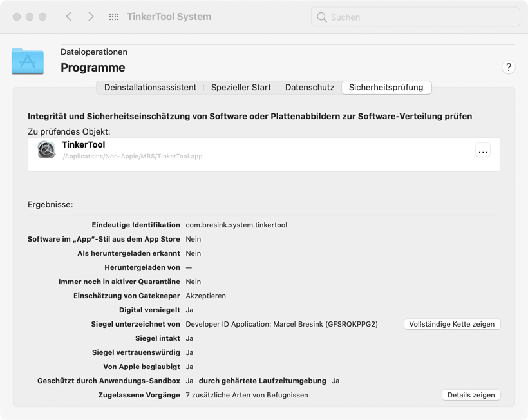The image size is (528, 420).
Task: Click Akzeptieren Gatekeeper value
Action: click(x=206, y=296)
